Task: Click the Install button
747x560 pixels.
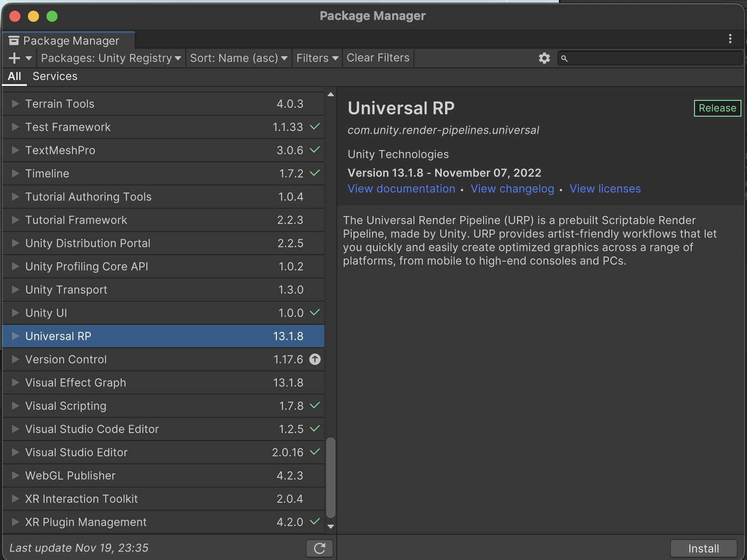Action: [703, 548]
